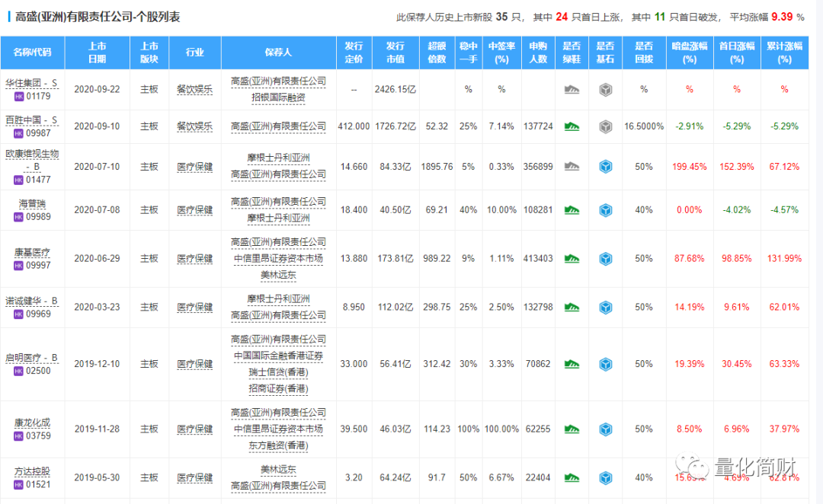This screenshot has width=823, height=504.
Task: Toggle the greenshoe icon in 方达控股 row
Action: click(x=572, y=477)
